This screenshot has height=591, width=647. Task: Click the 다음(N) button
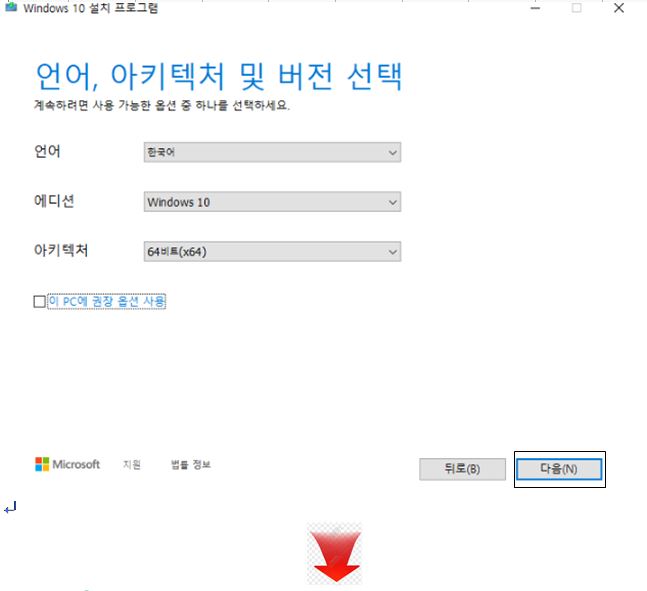pos(559,469)
